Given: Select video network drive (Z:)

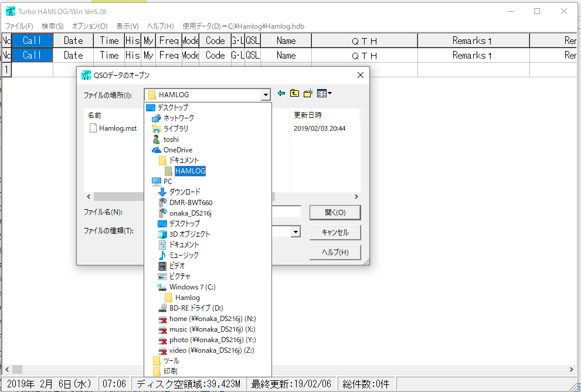Looking at the screenshot, I should click(208, 350).
